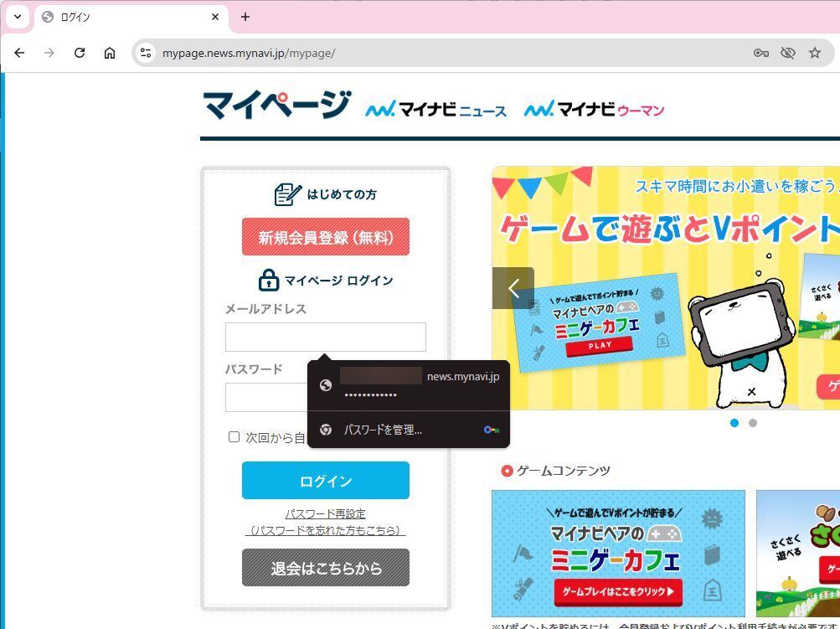Select the ログイン browser tab
The height and width of the screenshot is (629, 840).
(x=131, y=18)
